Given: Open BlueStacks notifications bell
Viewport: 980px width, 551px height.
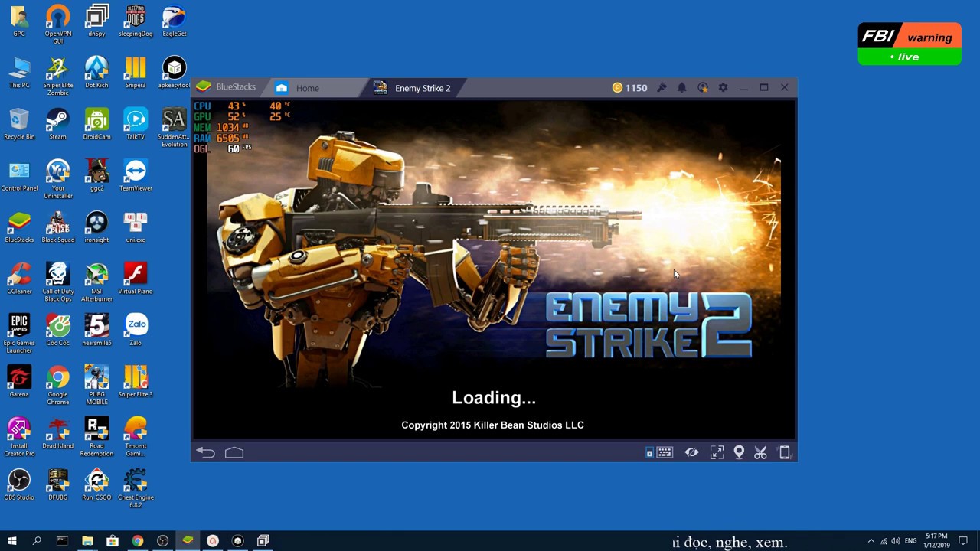Looking at the screenshot, I should pos(681,88).
